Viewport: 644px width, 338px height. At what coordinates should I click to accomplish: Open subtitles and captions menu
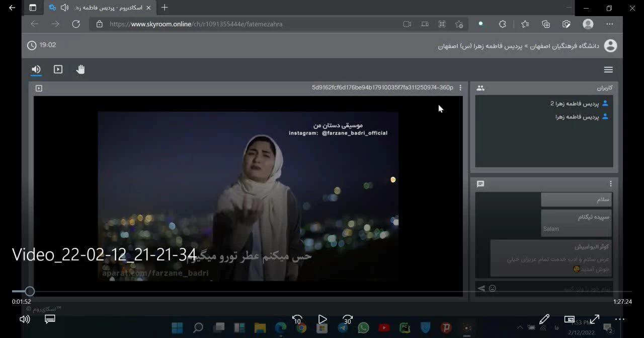click(49, 319)
